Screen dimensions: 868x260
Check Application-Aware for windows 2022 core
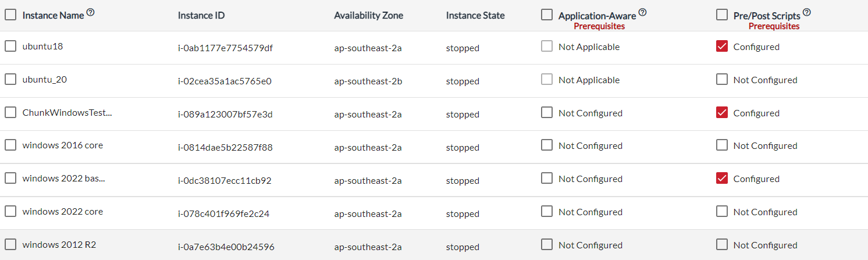tap(547, 212)
